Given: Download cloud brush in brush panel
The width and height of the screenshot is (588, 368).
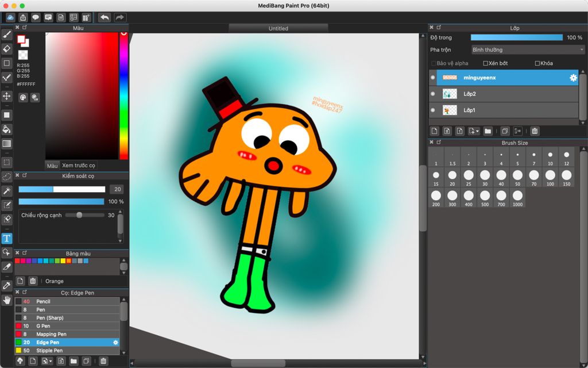Looking at the screenshot, I should click(20, 361).
